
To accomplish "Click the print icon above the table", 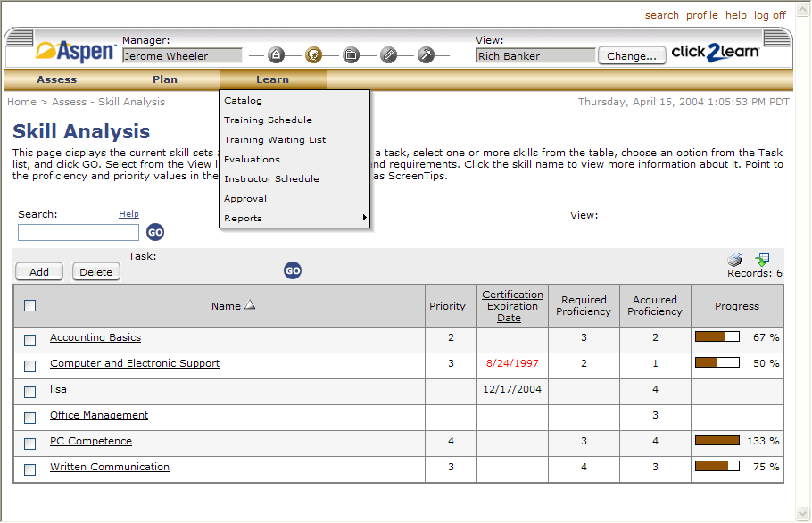I will tap(734, 260).
